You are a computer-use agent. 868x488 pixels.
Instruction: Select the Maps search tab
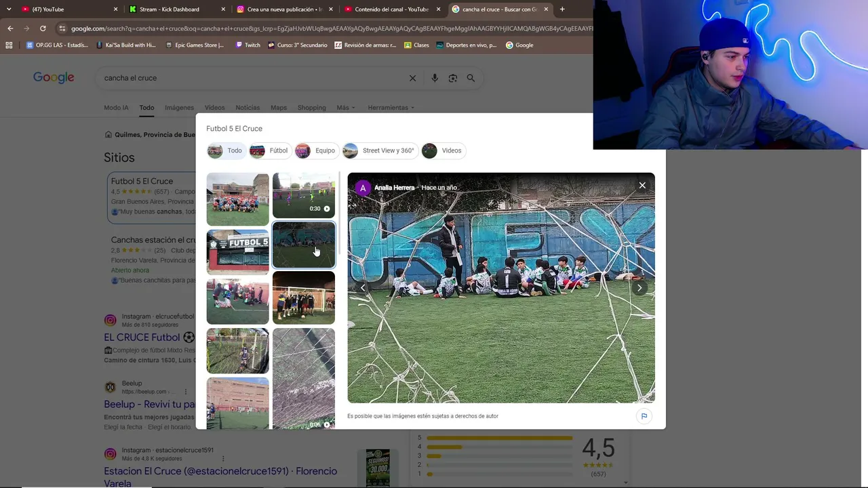pos(279,108)
